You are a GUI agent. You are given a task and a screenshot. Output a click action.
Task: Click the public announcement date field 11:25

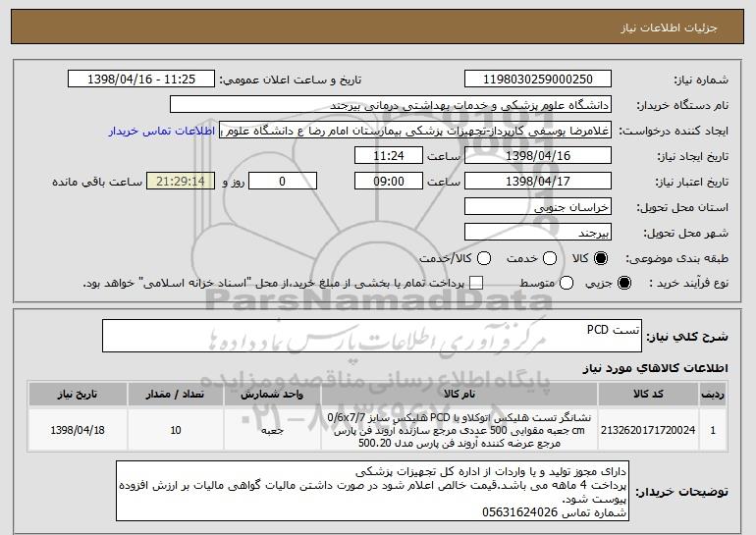click(x=141, y=80)
